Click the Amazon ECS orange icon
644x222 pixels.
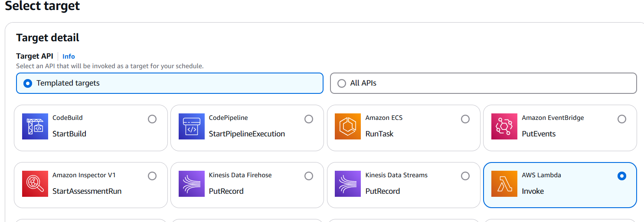(348, 126)
